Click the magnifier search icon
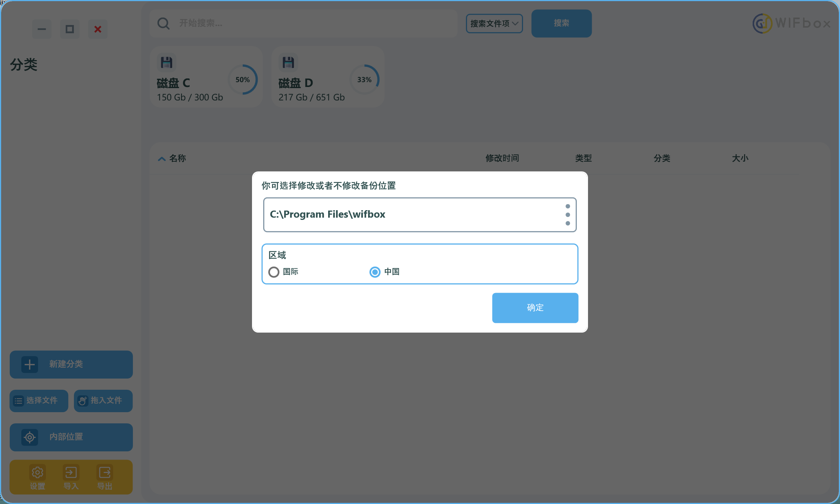This screenshot has height=504, width=840. click(x=163, y=24)
